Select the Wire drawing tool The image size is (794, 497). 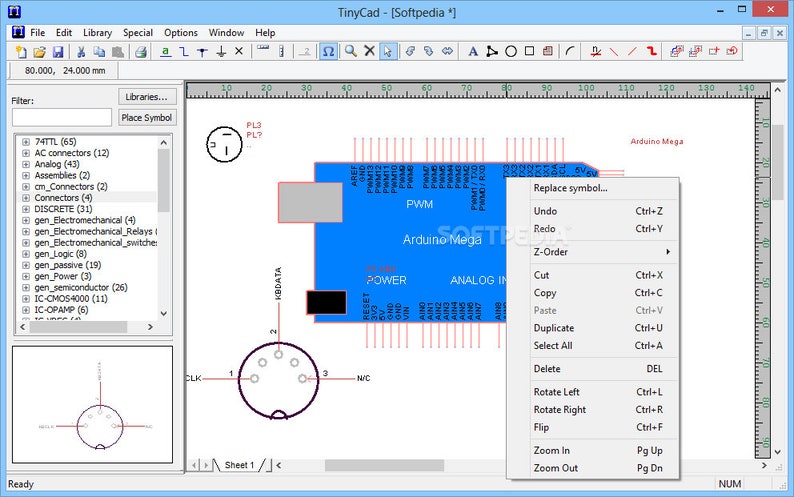(x=184, y=51)
